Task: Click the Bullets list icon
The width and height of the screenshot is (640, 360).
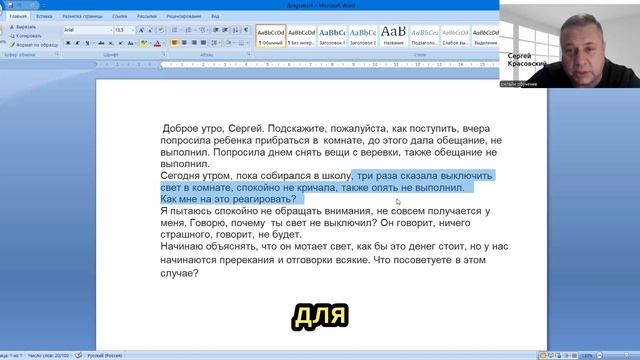Action: [x=175, y=30]
